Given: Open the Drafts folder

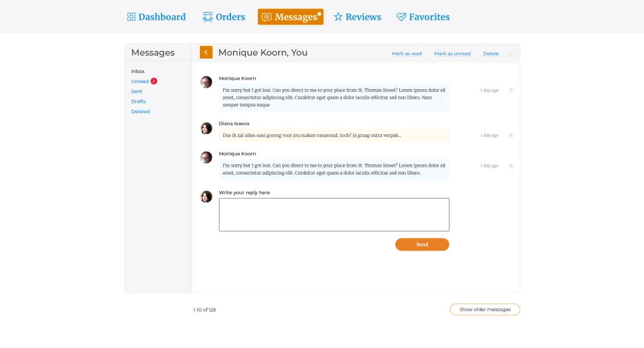Looking at the screenshot, I should coord(138,102).
